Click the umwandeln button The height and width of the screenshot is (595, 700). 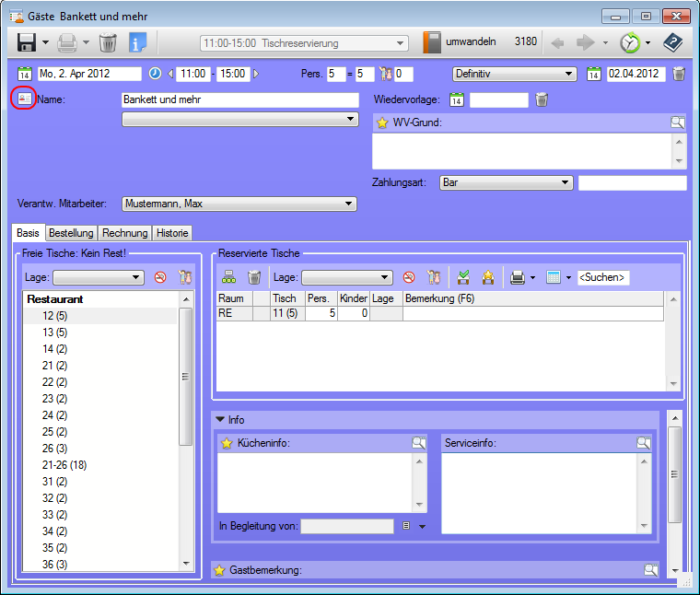pyautogui.click(x=461, y=42)
